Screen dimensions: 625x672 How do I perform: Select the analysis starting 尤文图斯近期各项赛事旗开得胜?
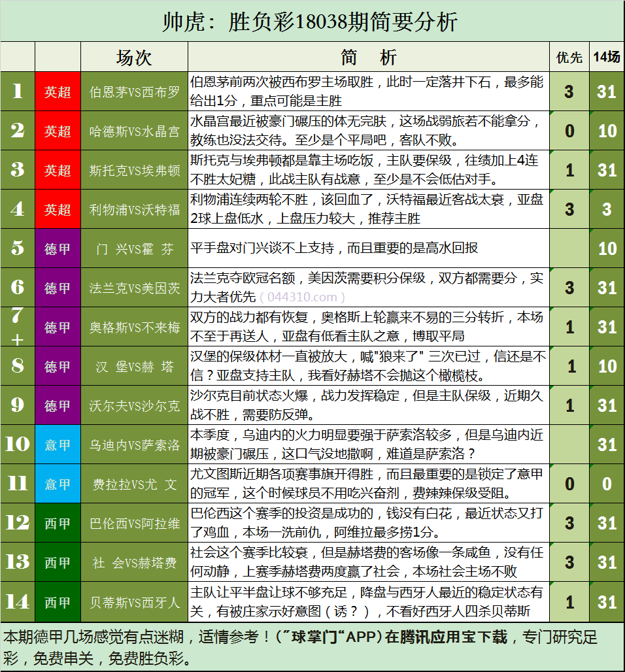pos(369,484)
